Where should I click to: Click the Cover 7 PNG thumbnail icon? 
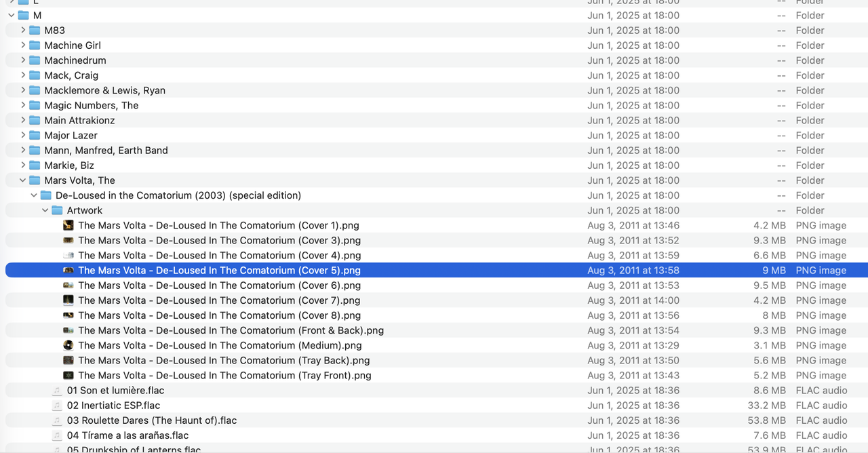[x=68, y=300]
